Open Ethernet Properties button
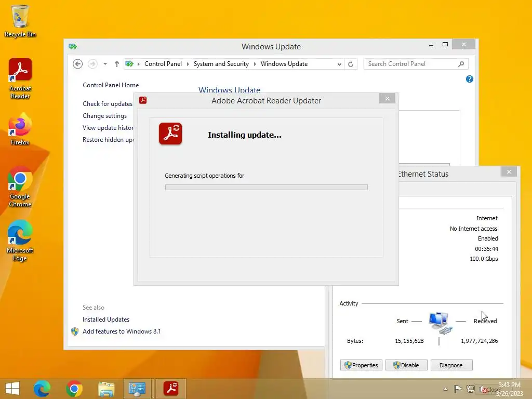This screenshot has width=532, height=399. (362, 365)
